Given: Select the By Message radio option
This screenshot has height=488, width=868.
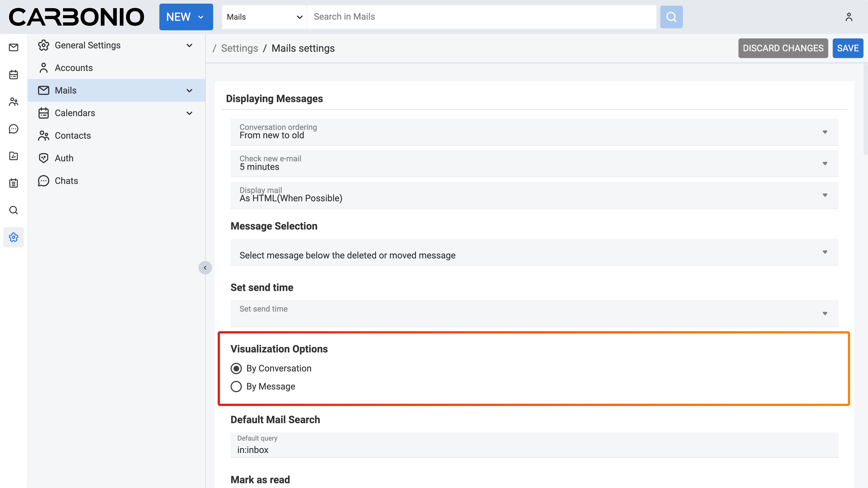Looking at the screenshot, I should point(236,386).
